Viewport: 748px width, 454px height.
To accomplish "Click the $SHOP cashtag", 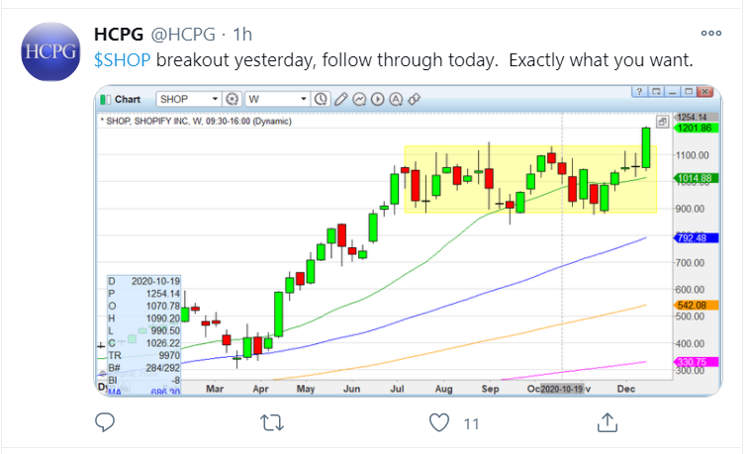I will [122, 60].
